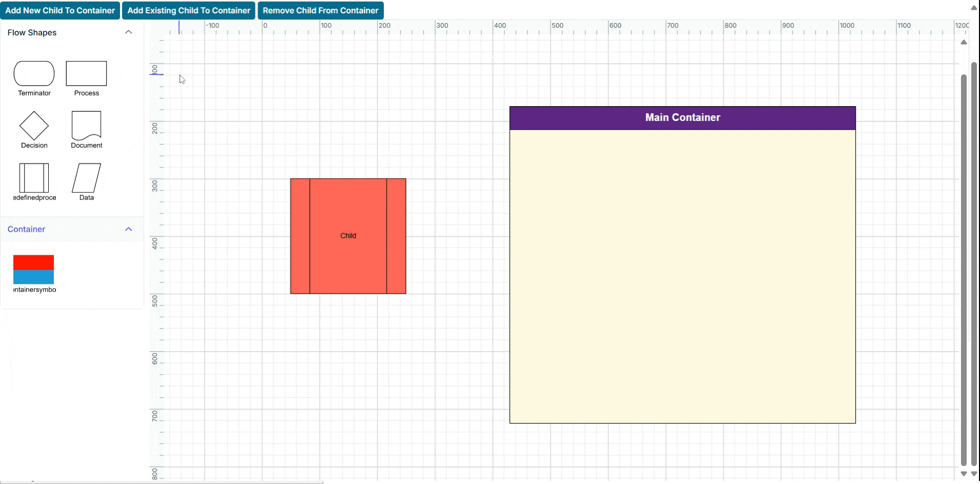
Task: Click inside the Main Container body
Action: tap(682, 276)
